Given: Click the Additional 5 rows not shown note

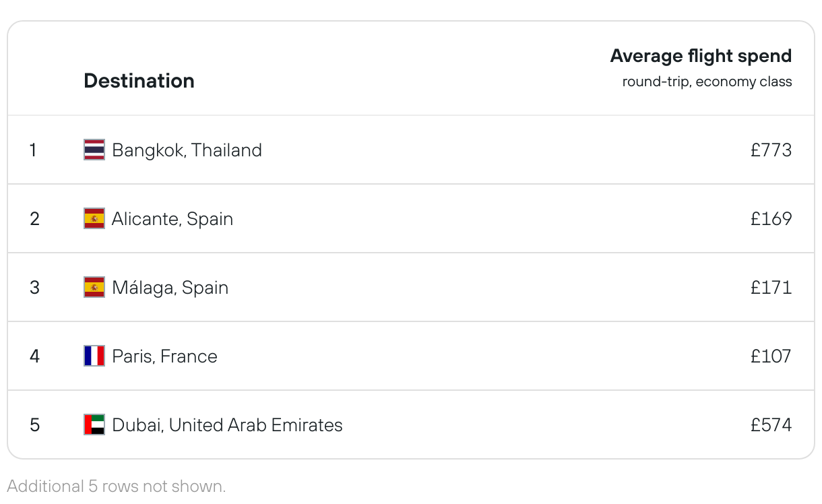Looking at the screenshot, I should [117, 486].
